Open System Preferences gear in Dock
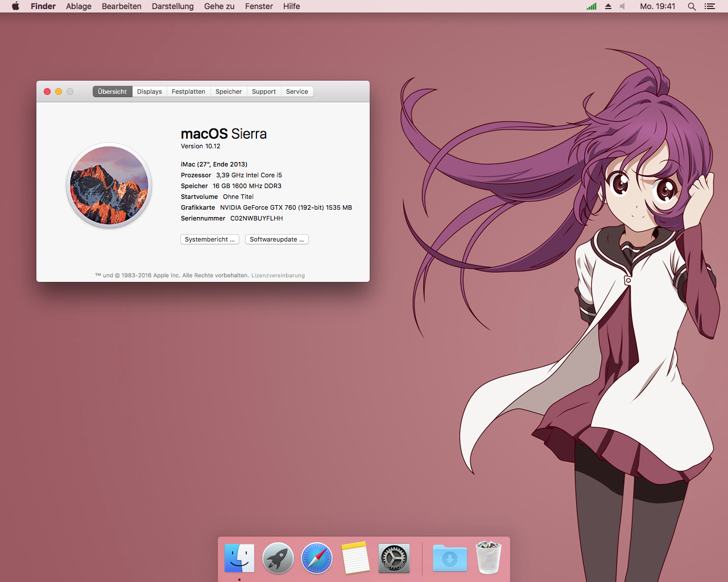The width and height of the screenshot is (728, 582). (x=394, y=558)
